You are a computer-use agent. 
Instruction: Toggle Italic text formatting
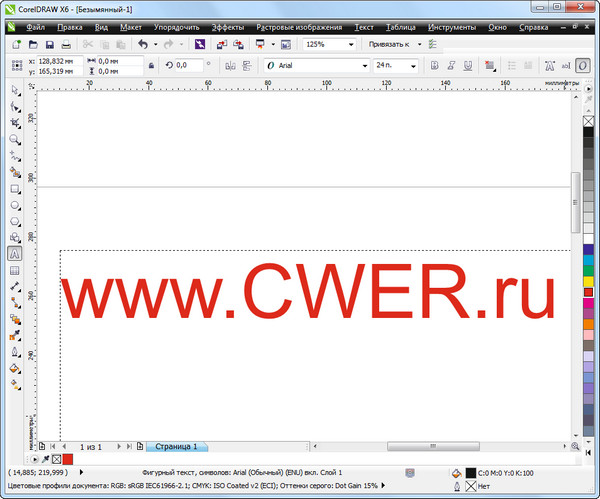pos(451,65)
